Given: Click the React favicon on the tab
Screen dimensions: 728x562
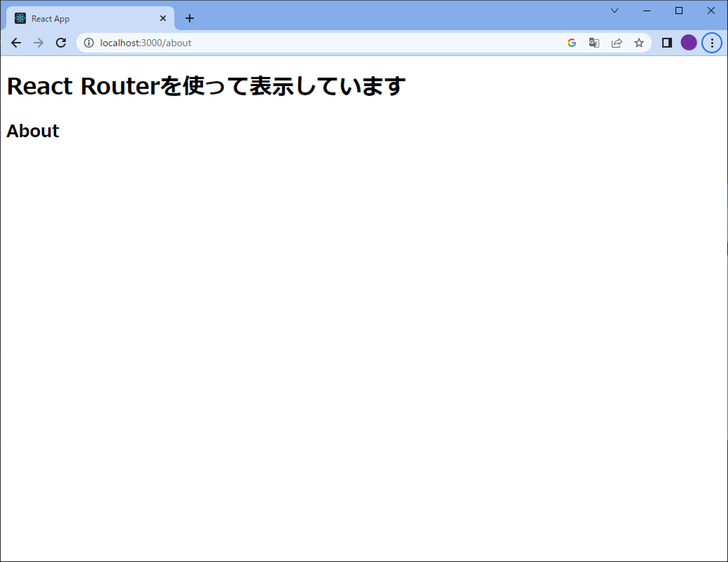Looking at the screenshot, I should tap(20, 18).
